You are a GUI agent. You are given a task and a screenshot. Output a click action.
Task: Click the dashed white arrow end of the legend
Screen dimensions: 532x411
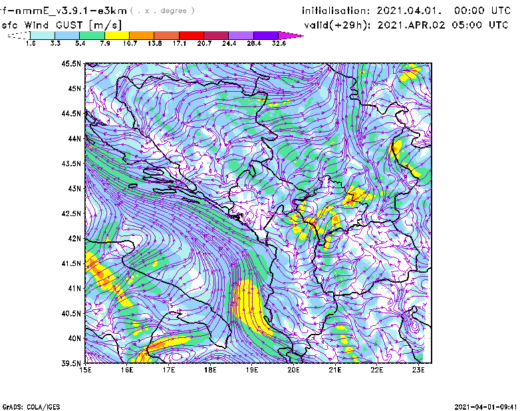tap(19, 35)
